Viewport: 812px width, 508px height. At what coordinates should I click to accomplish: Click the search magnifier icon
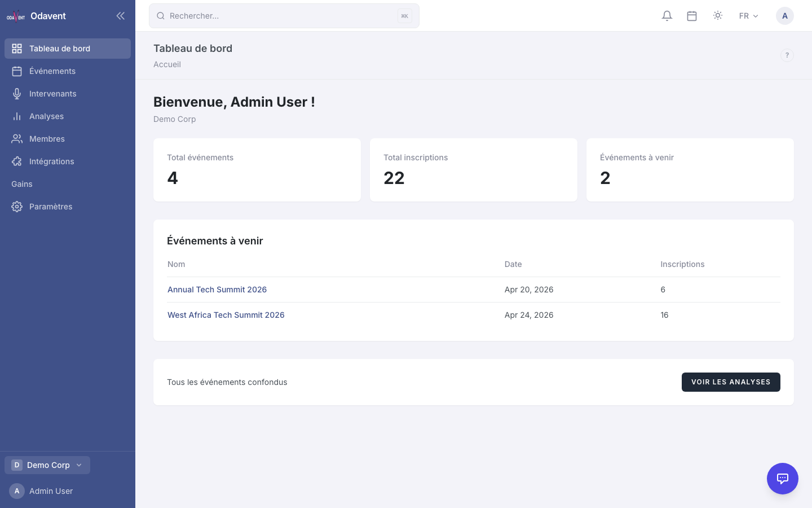(x=161, y=16)
